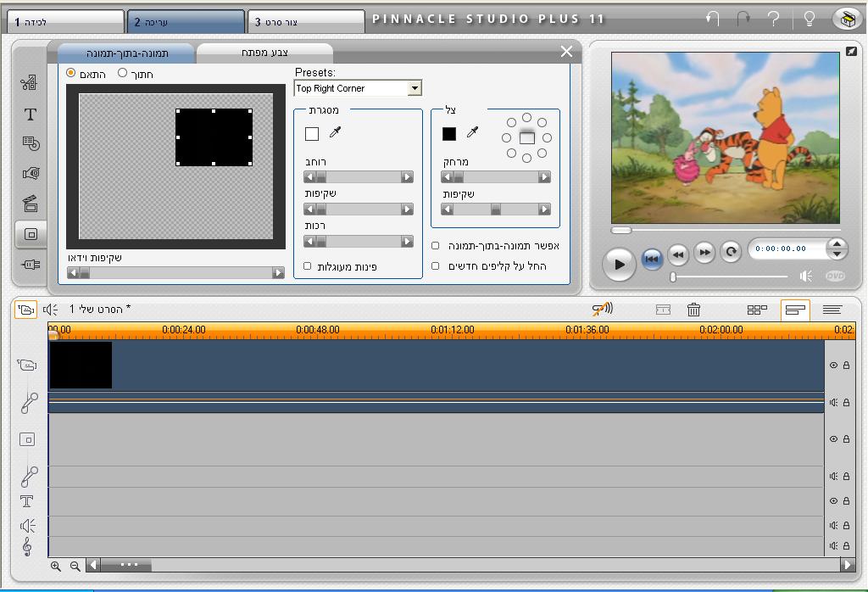Select the picture-in-picture tool in sidebar
Viewport: 868px width, 592px height.
tap(31, 234)
